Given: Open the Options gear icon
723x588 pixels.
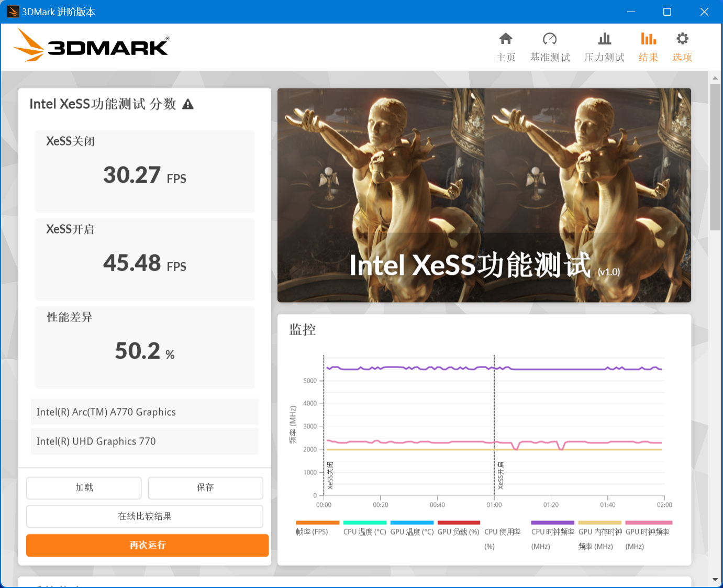Looking at the screenshot, I should pyautogui.click(x=682, y=39).
